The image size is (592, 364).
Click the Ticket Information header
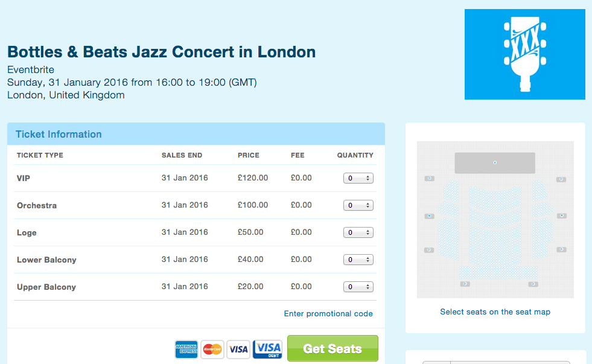[59, 135]
